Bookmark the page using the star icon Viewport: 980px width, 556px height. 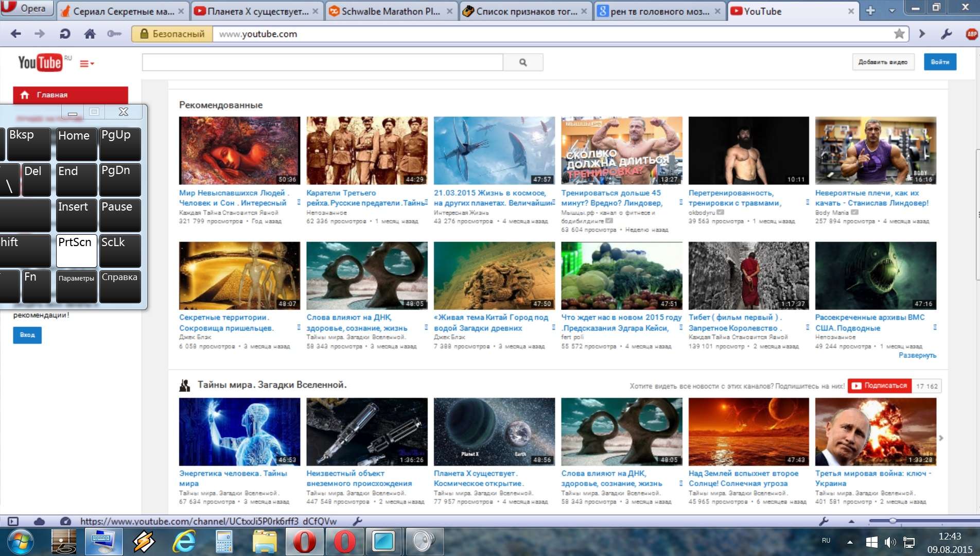(x=899, y=34)
